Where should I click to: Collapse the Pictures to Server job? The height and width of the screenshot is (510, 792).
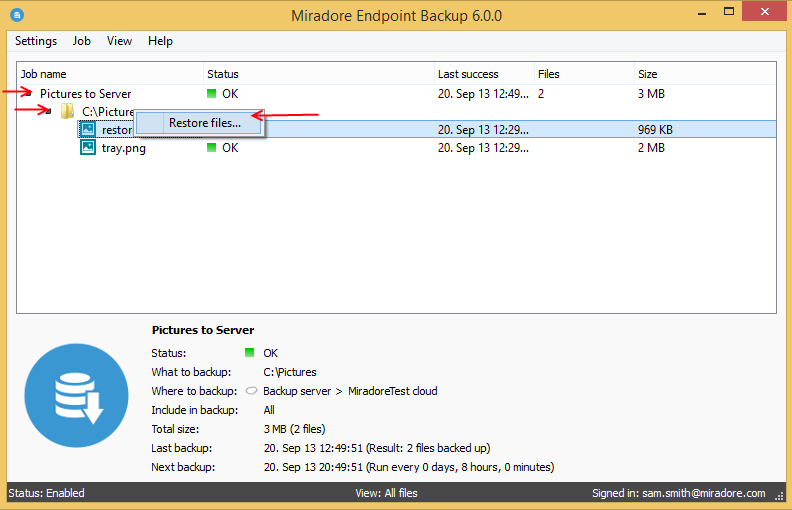click(29, 93)
